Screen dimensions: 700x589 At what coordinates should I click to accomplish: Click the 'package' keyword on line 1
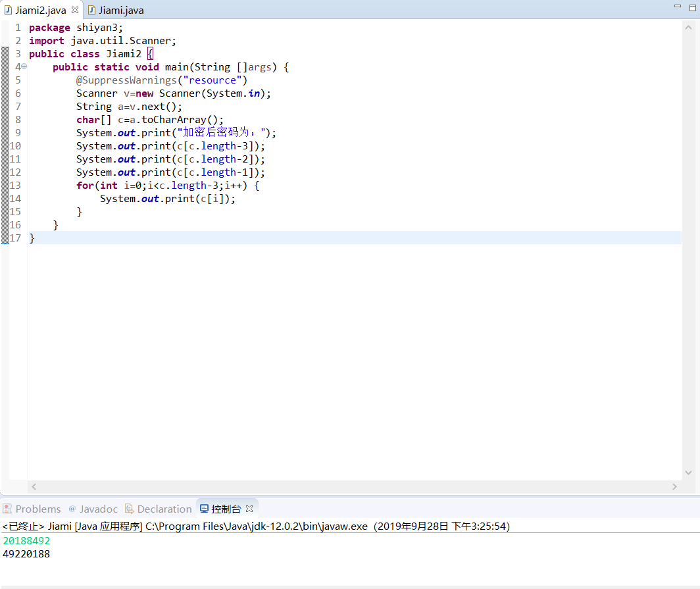[49, 28]
